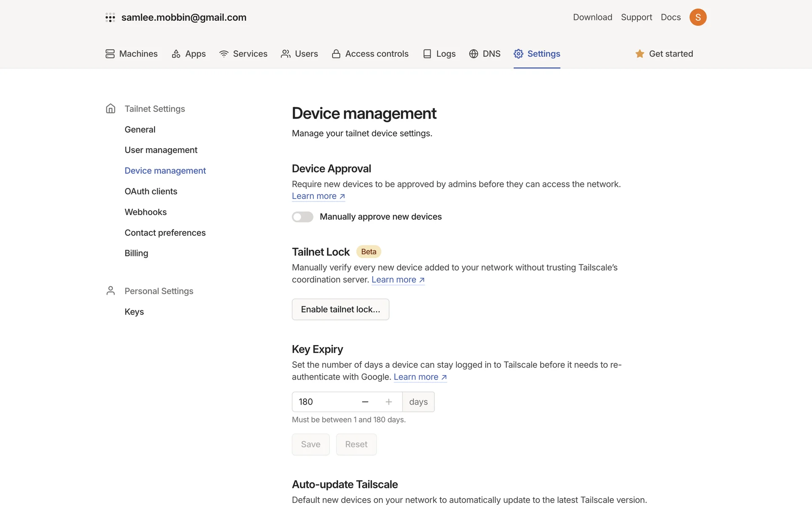Open the Docs link in header

(671, 17)
